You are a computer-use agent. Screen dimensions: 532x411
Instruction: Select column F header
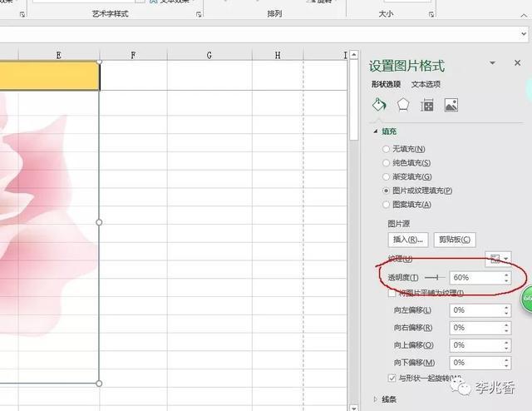coord(133,55)
